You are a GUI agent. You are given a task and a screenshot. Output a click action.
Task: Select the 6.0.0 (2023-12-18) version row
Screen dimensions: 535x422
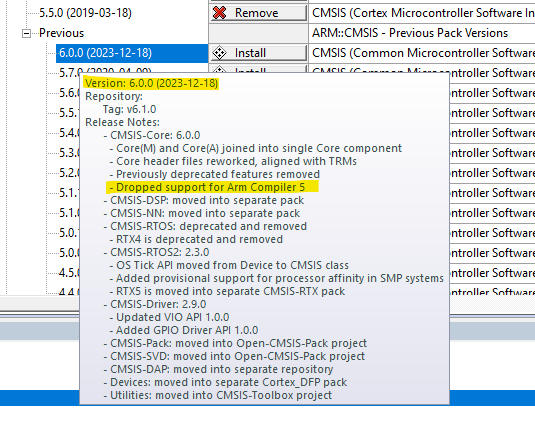tap(132, 53)
